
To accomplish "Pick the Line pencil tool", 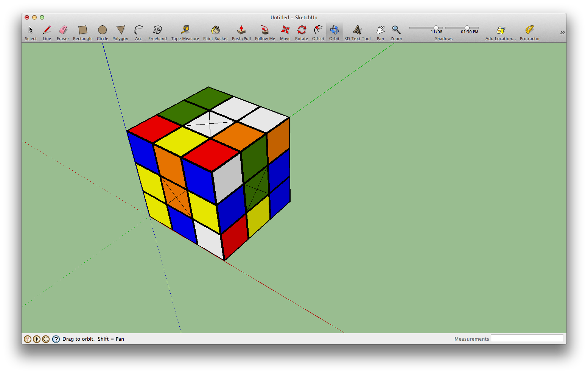I will (x=47, y=33).
